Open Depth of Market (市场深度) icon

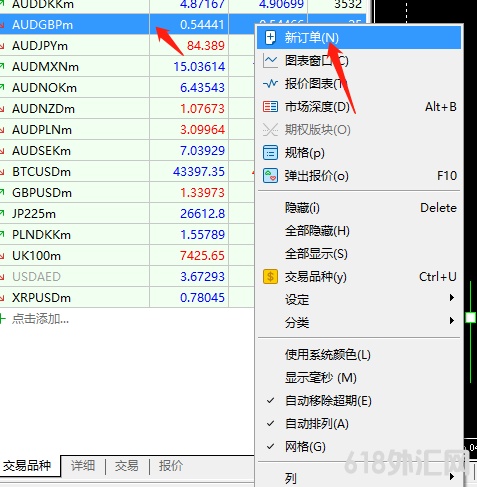click(270, 107)
